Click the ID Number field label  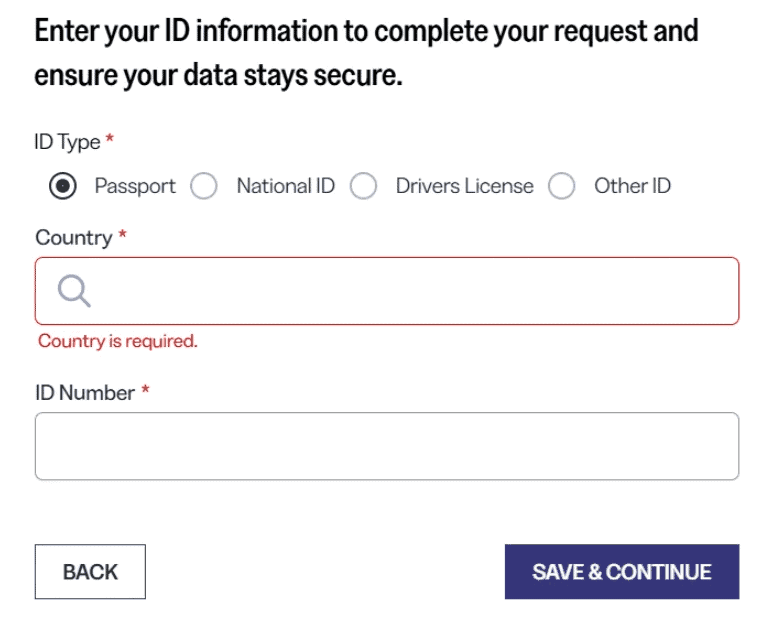(85, 393)
